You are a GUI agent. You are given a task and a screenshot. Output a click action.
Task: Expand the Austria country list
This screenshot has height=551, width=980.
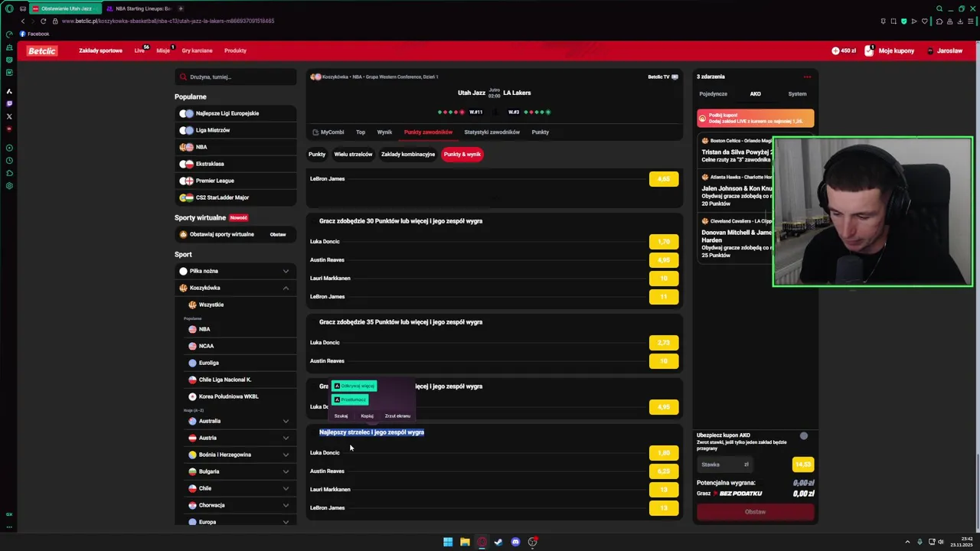(286, 438)
